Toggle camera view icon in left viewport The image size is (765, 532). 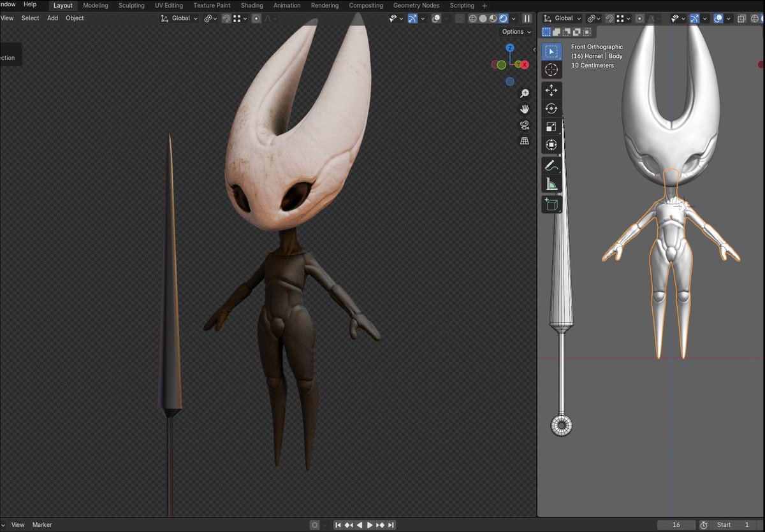coord(525,125)
